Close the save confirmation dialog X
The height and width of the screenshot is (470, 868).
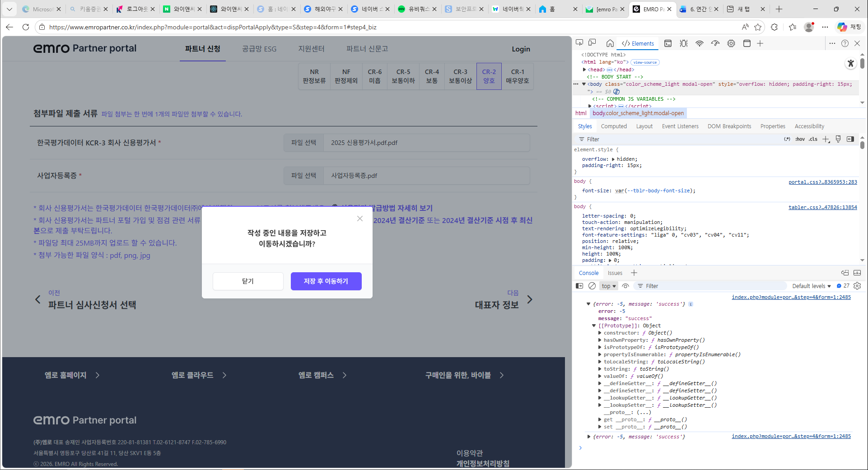coord(360,219)
